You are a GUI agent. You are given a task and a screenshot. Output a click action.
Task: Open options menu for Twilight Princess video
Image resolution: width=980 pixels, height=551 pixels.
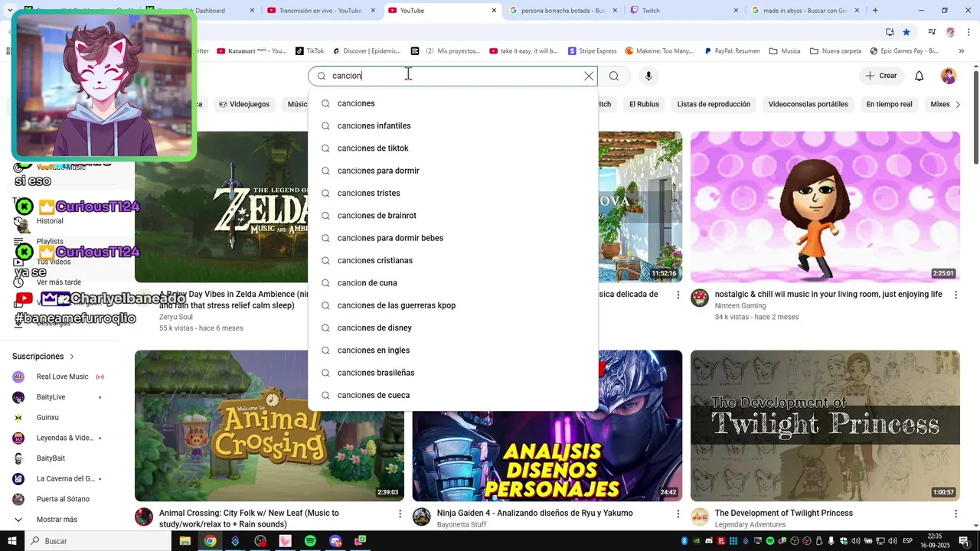pos(955,514)
